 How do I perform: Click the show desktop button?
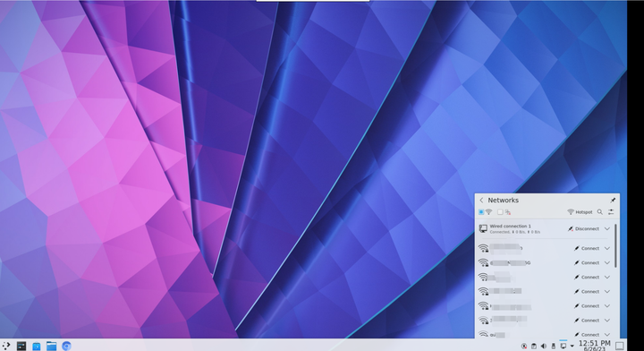pyautogui.click(x=619, y=346)
